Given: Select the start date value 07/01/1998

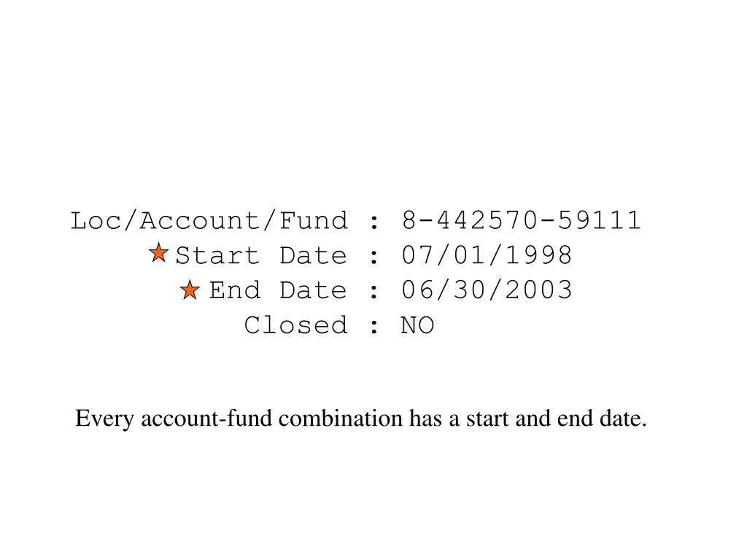Looking at the screenshot, I should coord(487,255).
